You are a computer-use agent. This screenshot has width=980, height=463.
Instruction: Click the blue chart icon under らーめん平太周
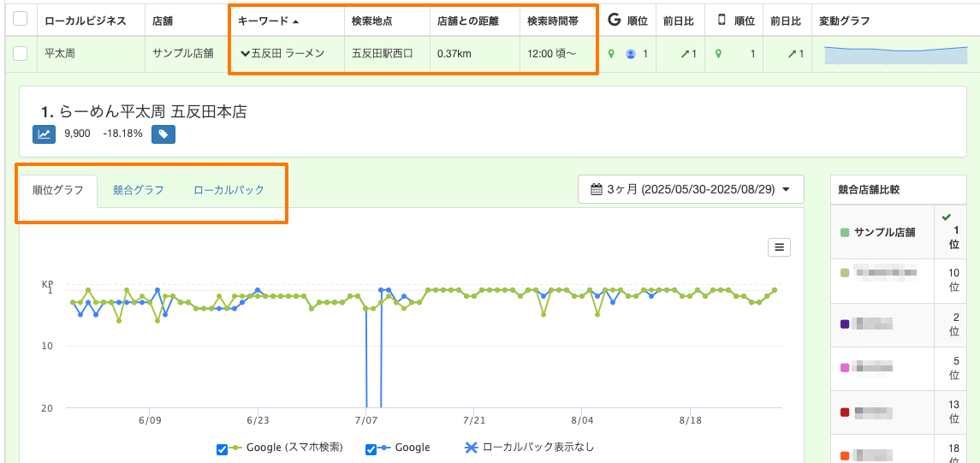tap(44, 134)
